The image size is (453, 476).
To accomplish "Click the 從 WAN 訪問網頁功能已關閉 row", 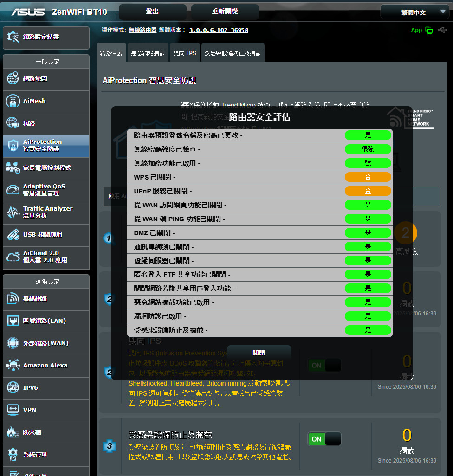I will (260, 205).
